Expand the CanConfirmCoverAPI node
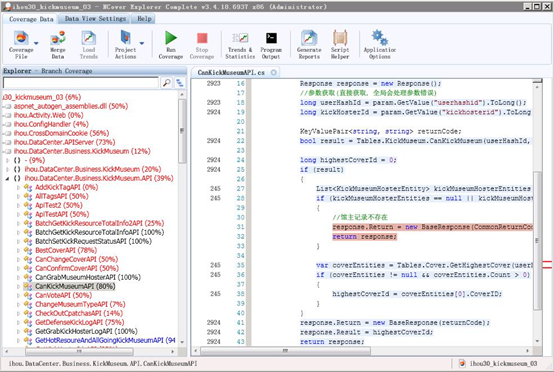 click(18, 268)
